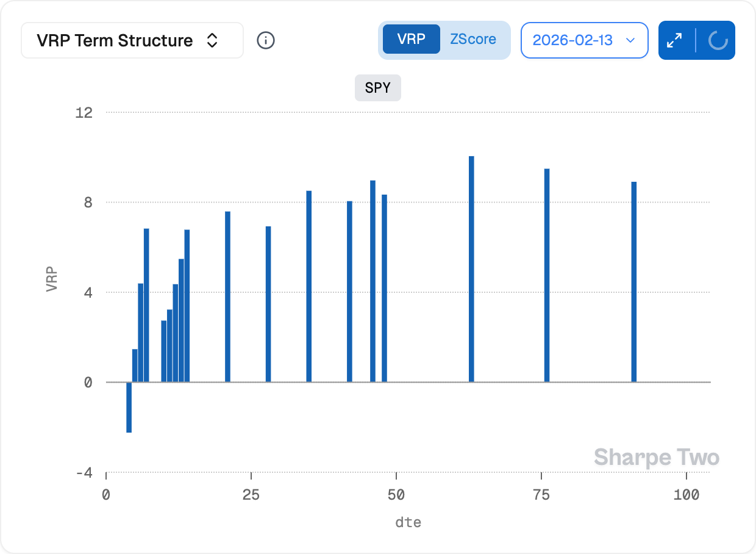The image size is (756, 554).
Task: Click the fullscreen expand arrows icon
Action: (674, 40)
